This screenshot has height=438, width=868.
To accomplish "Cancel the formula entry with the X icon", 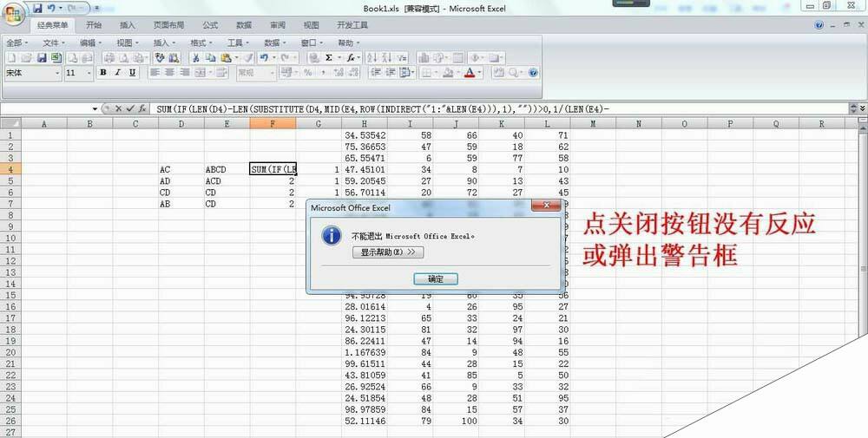I will 118,109.
